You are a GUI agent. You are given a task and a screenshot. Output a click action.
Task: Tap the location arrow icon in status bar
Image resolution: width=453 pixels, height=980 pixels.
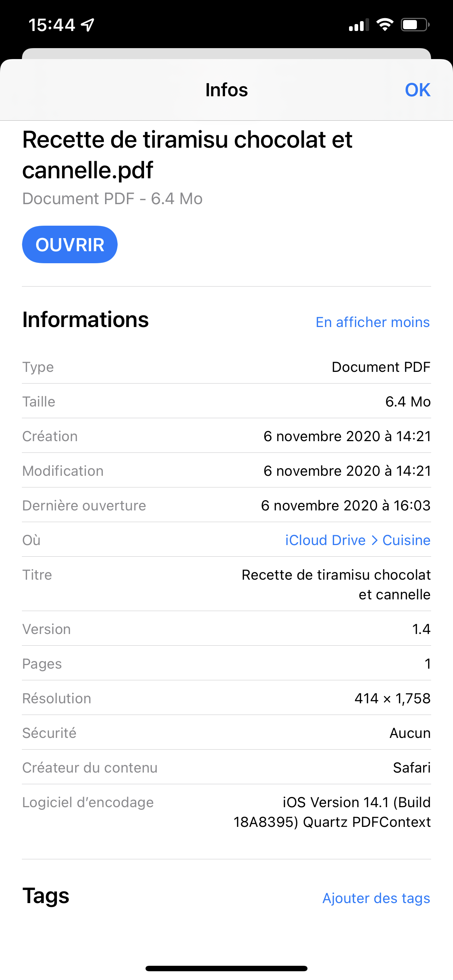88,26
